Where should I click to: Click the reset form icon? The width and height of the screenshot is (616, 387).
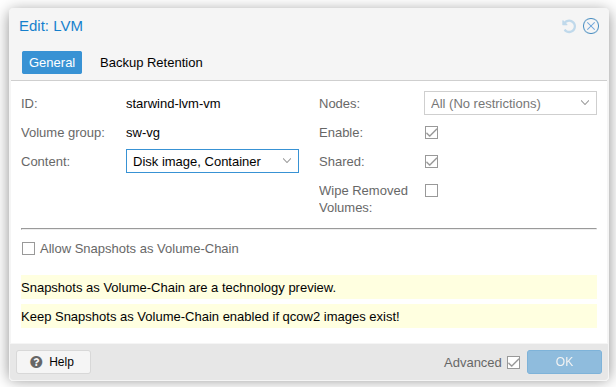click(x=568, y=26)
